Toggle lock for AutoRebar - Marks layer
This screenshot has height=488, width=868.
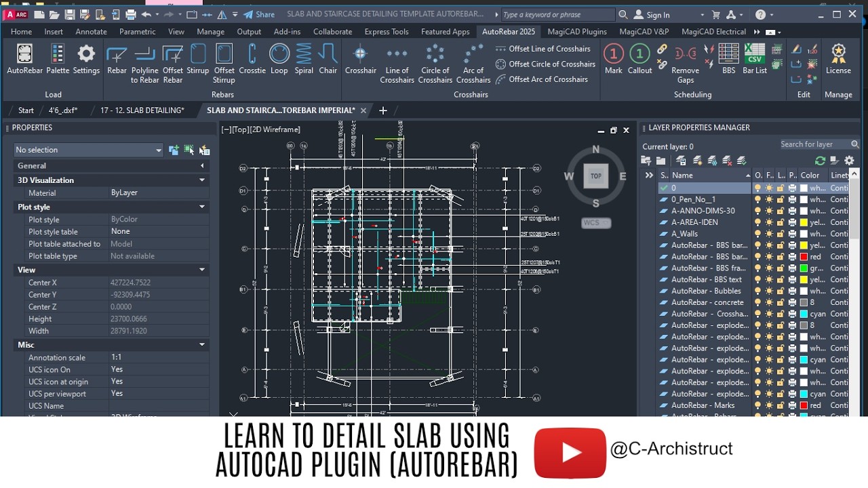point(781,405)
